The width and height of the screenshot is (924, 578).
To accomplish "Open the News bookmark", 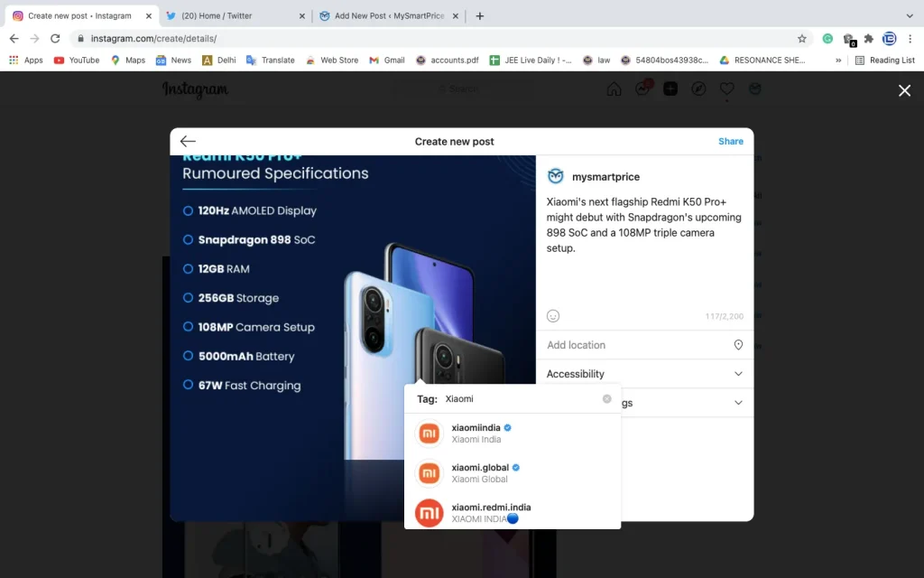I will [173, 61].
